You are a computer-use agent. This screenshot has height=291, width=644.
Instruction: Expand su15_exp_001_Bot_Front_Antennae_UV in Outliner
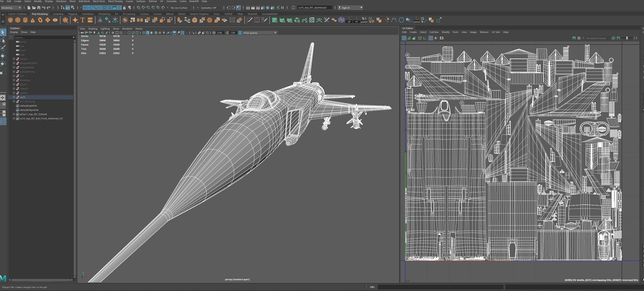coord(14,119)
